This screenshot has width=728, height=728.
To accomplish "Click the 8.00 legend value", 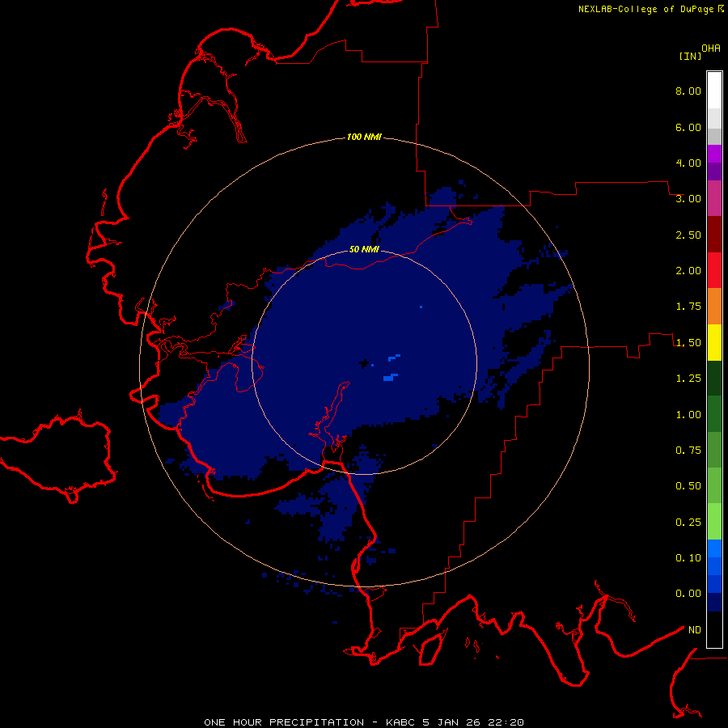I will [x=688, y=91].
